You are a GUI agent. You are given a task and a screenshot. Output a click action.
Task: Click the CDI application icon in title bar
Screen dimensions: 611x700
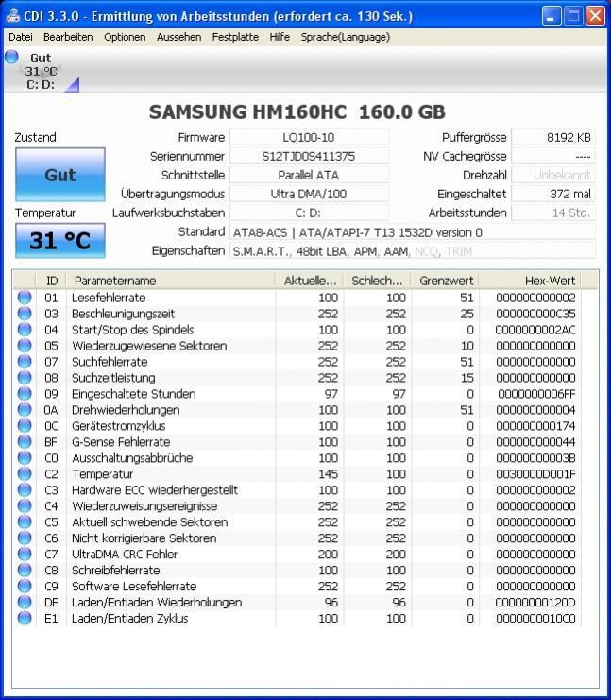point(12,16)
